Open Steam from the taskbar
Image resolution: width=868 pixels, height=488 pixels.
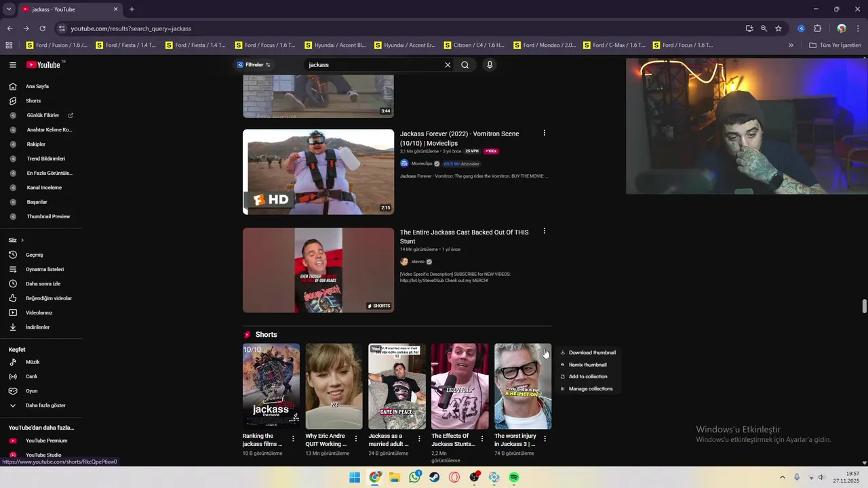click(x=434, y=478)
